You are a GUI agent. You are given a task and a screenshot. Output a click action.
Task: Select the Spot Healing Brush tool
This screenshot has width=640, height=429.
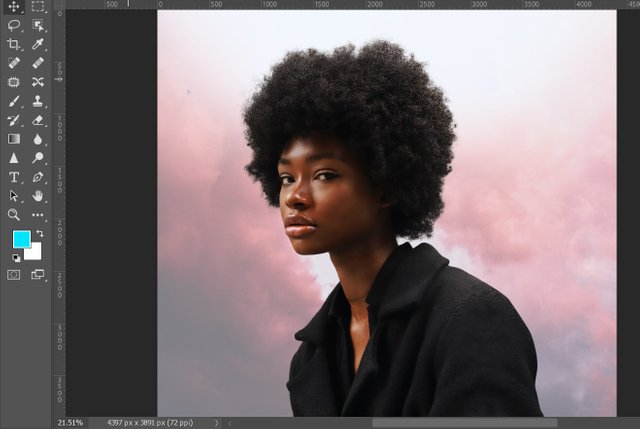[x=13, y=63]
